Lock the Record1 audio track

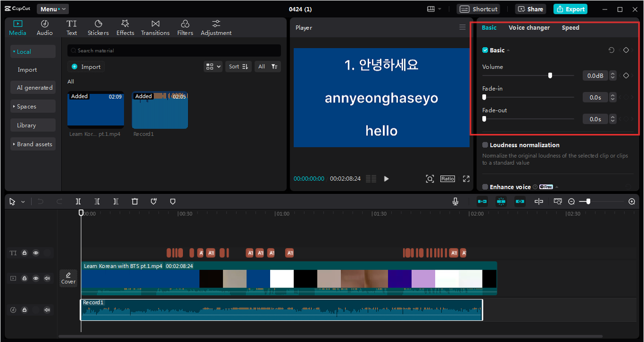pos(24,310)
